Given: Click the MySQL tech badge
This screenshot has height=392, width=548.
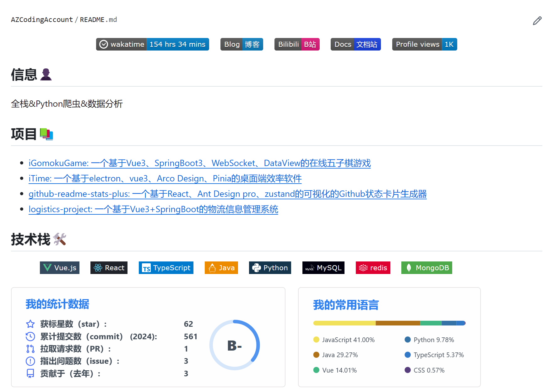Looking at the screenshot, I should pyautogui.click(x=323, y=268).
